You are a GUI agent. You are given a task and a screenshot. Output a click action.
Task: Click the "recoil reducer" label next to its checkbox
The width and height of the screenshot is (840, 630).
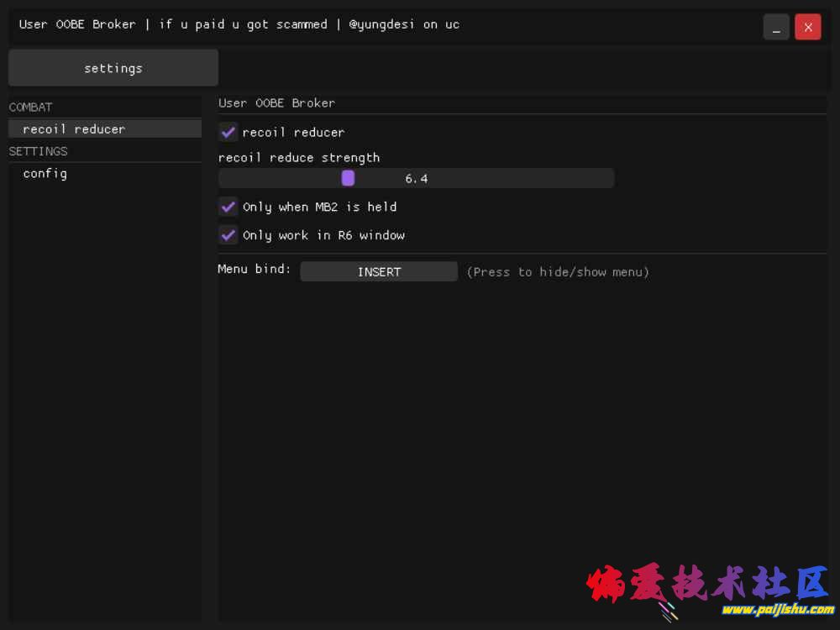click(x=293, y=132)
